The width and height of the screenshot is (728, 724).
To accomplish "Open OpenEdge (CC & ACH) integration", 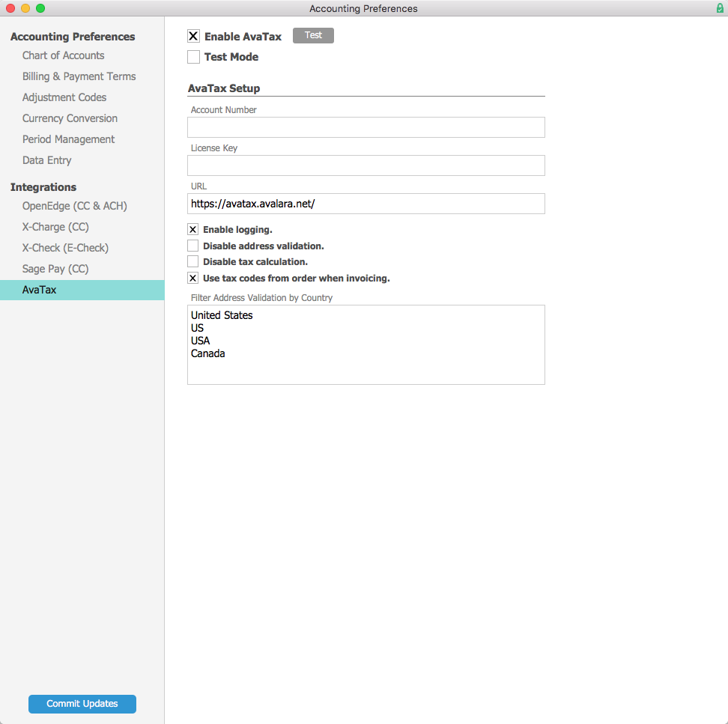I will pos(74,206).
